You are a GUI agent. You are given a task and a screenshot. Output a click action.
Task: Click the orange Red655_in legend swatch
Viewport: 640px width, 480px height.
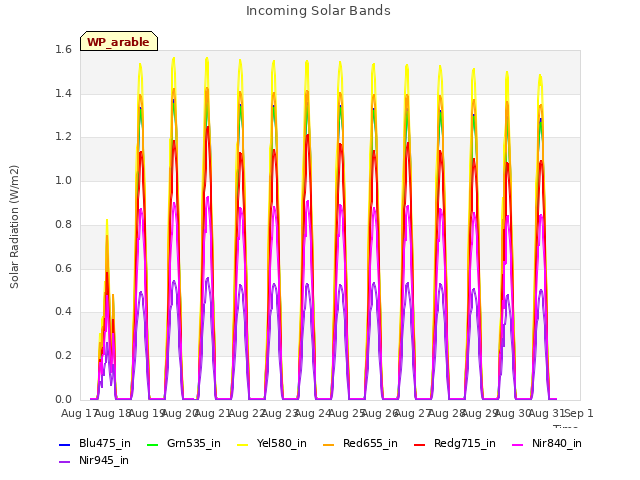[329, 444]
